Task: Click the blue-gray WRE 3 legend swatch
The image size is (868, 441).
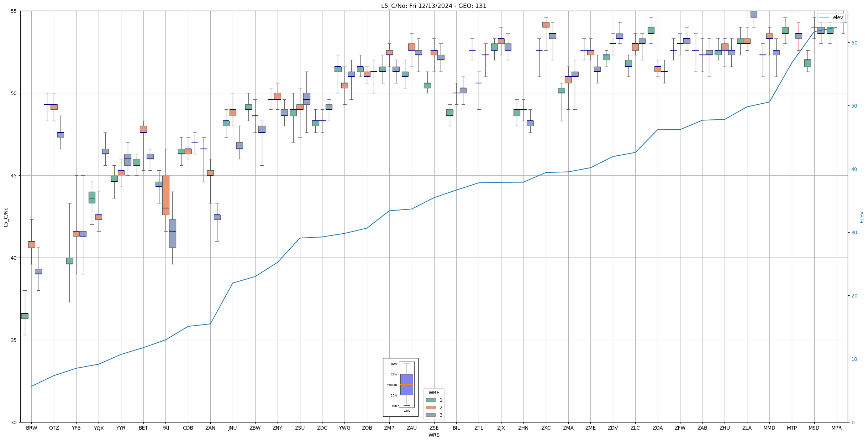Action: (x=430, y=415)
